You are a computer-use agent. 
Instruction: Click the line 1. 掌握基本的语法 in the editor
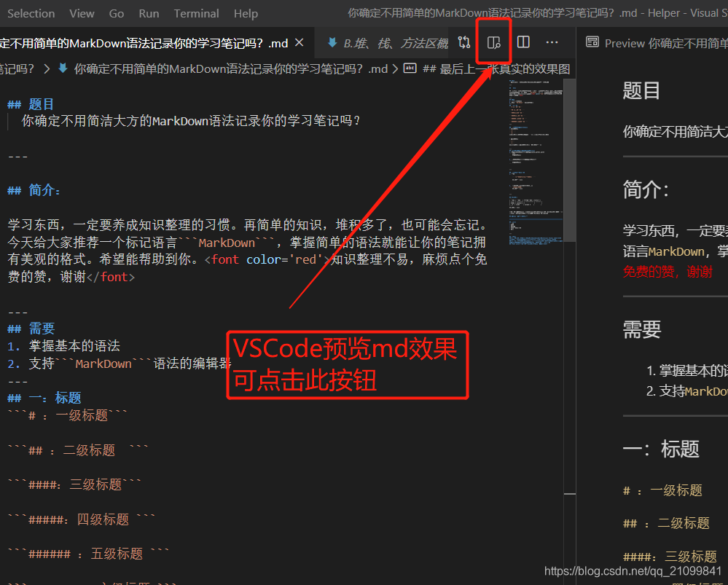point(63,346)
